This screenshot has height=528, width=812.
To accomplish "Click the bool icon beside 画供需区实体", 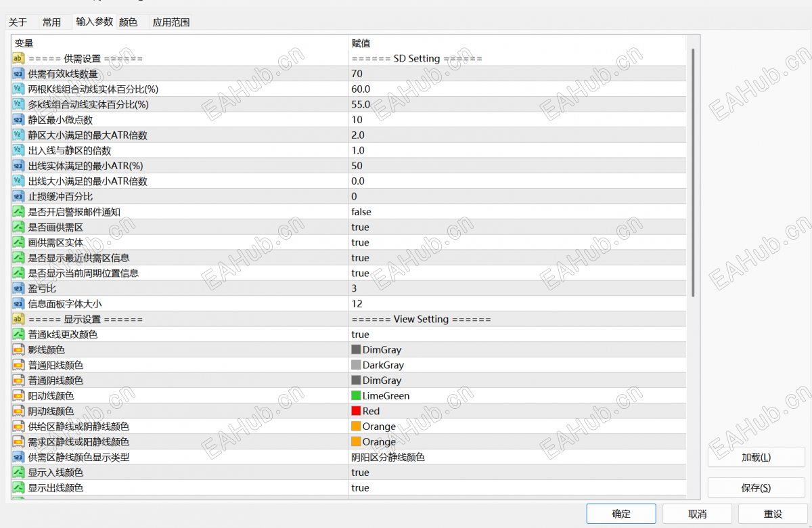I will 18,242.
